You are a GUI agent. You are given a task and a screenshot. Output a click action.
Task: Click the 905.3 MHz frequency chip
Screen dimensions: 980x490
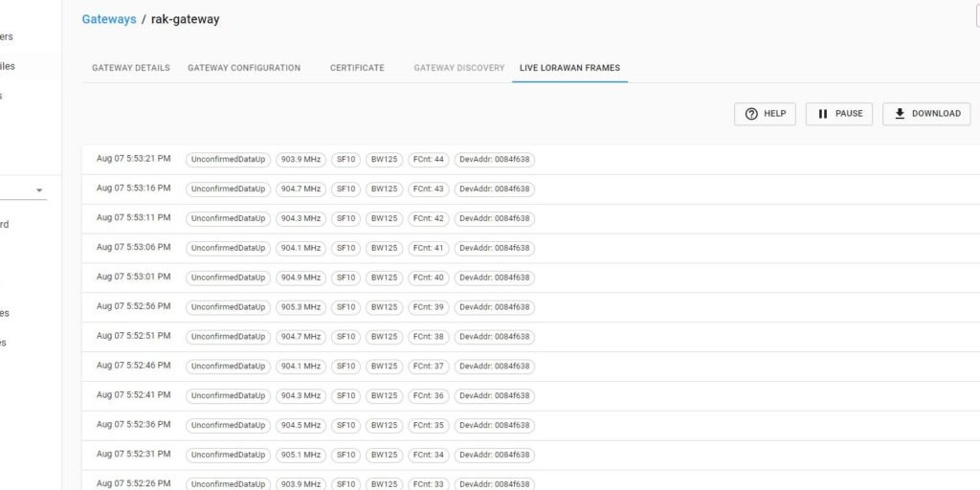point(301,307)
